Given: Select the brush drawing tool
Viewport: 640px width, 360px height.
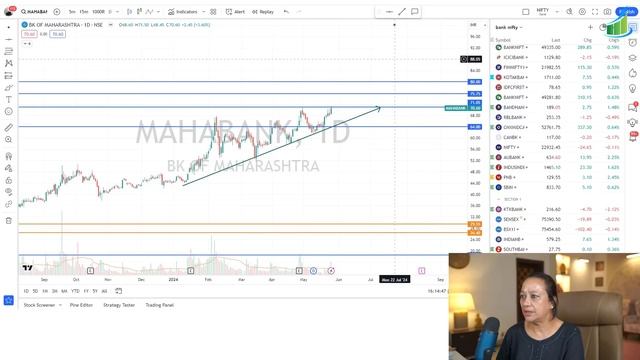Looking at the screenshot, I should (9, 87).
